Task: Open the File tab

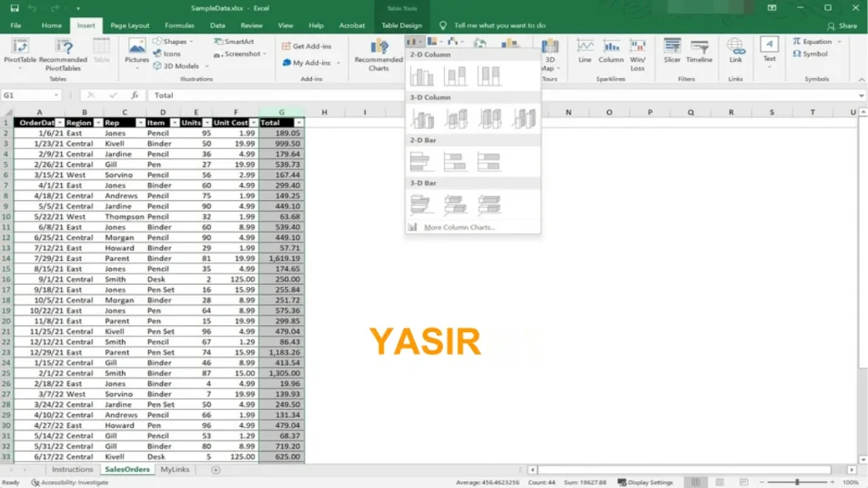Action: 15,25
